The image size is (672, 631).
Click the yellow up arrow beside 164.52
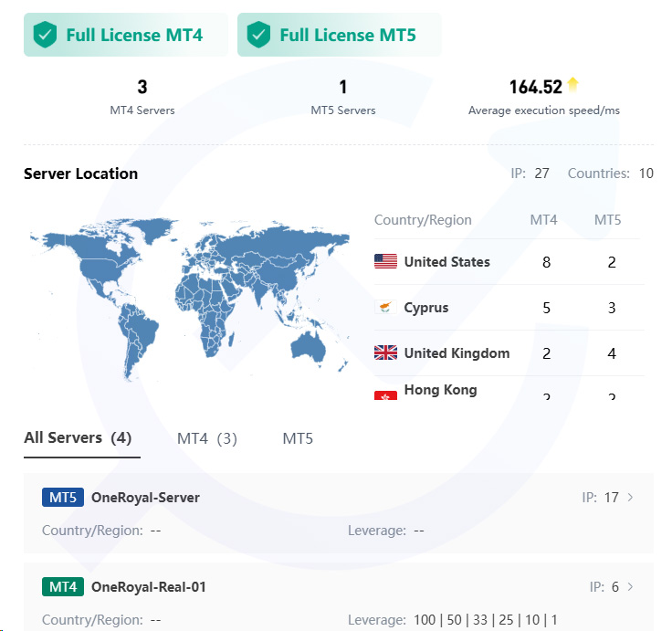572,84
